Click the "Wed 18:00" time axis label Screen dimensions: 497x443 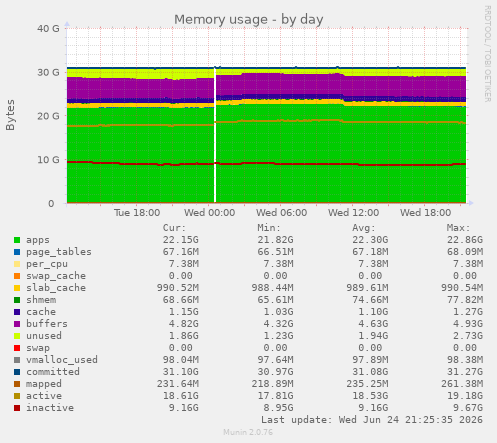click(425, 213)
